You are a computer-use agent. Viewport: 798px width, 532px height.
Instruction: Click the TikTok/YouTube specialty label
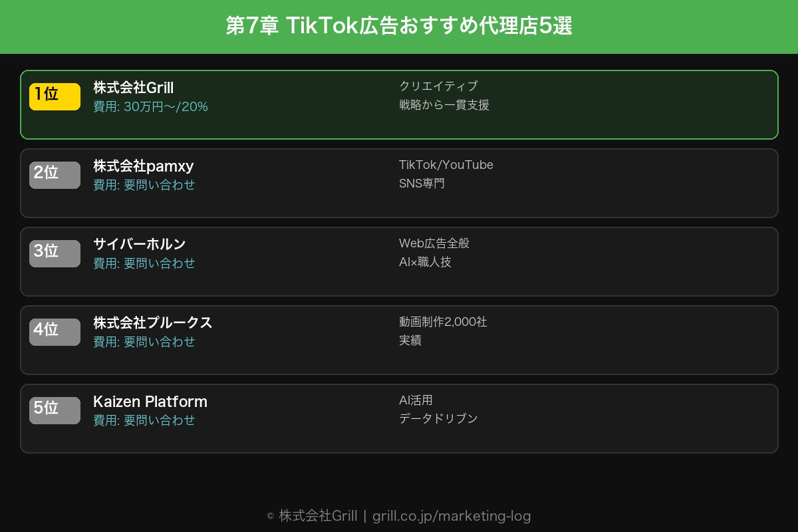point(446,164)
